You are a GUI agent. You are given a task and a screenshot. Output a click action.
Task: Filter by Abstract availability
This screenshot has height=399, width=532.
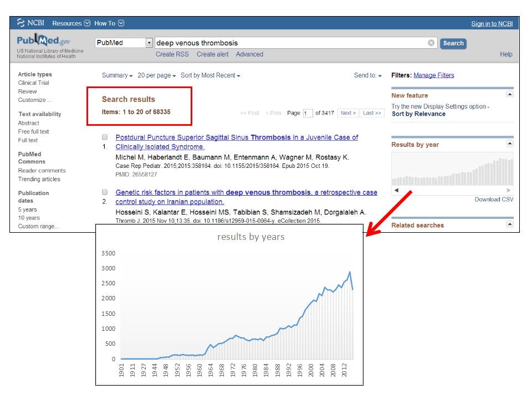(28, 123)
